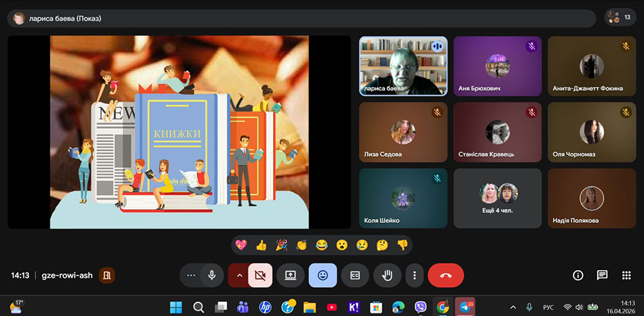Click the raise hand icon
The image size is (644, 316).
(x=387, y=275)
